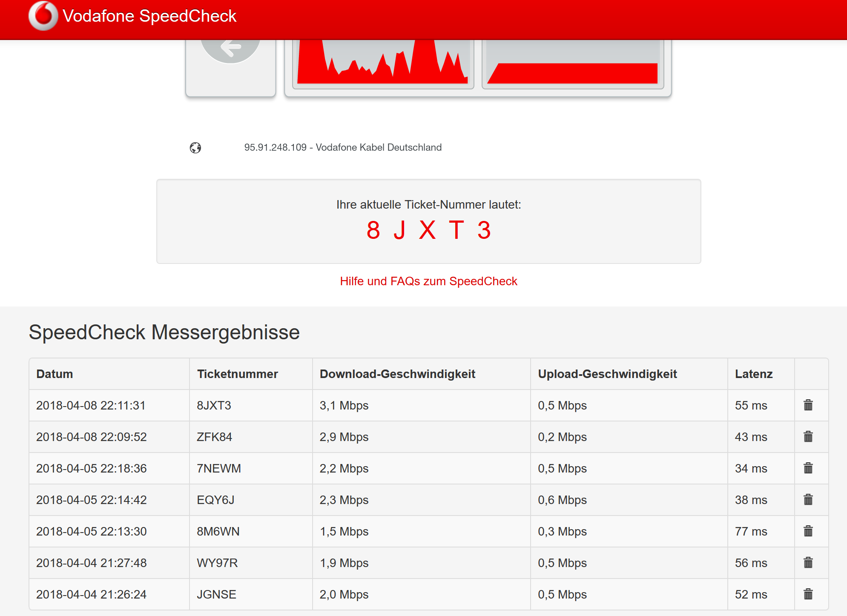Image resolution: width=847 pixels, height=616 pixels.
Task: Delete the ZFK84 measurement row
Action: [808, 436]
